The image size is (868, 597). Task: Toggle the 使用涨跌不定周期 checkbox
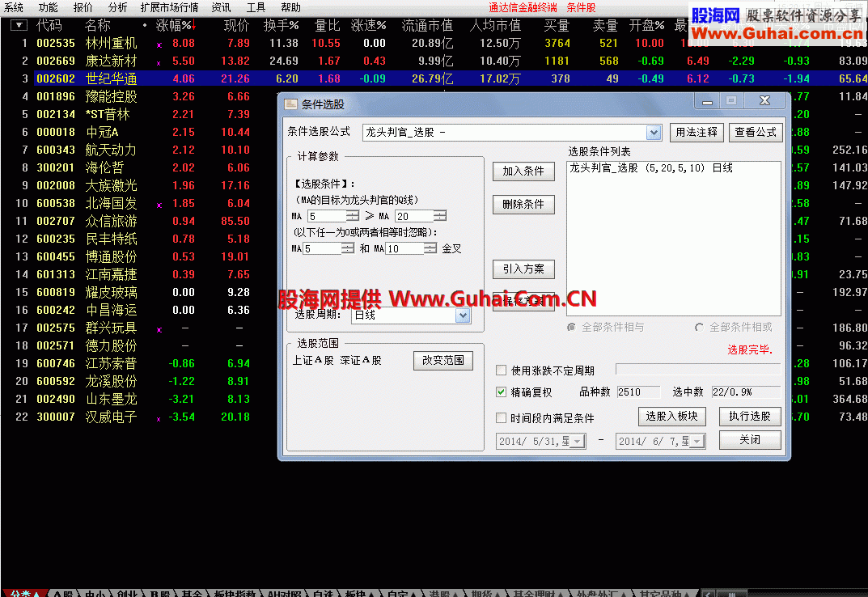pos(501,370)
